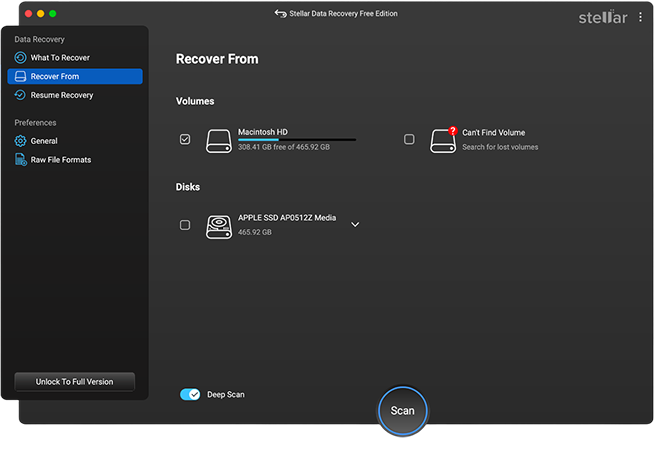Click the Resume Recovery clock icon
Image resolution: width=668 pixels, height=451 pixels.
20,96
